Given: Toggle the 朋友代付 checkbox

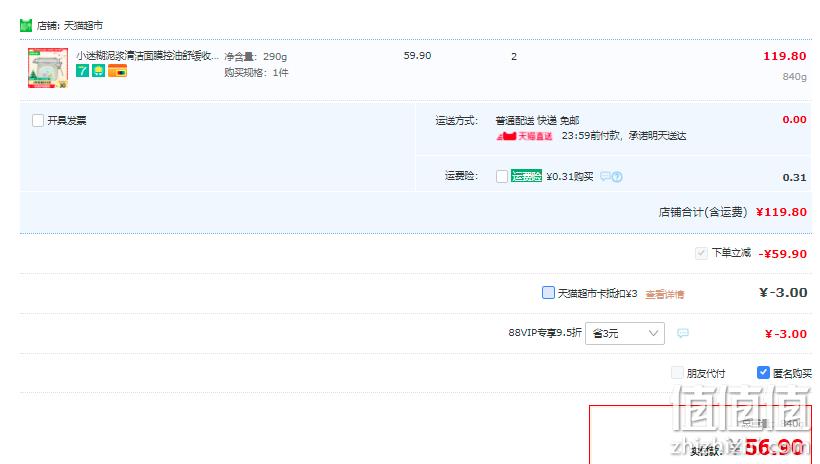Looking at the screenshot, I should tap(677, 372).
